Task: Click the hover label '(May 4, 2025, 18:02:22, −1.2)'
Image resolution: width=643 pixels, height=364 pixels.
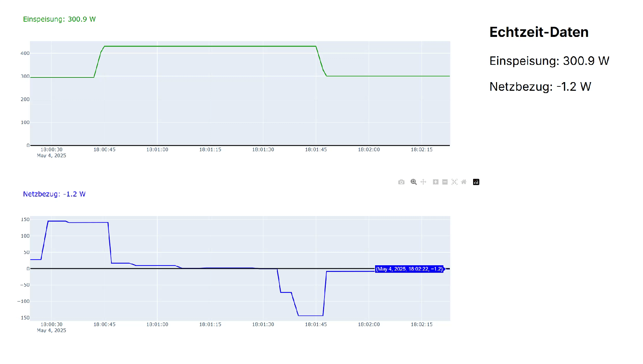Action: (410, 269)
